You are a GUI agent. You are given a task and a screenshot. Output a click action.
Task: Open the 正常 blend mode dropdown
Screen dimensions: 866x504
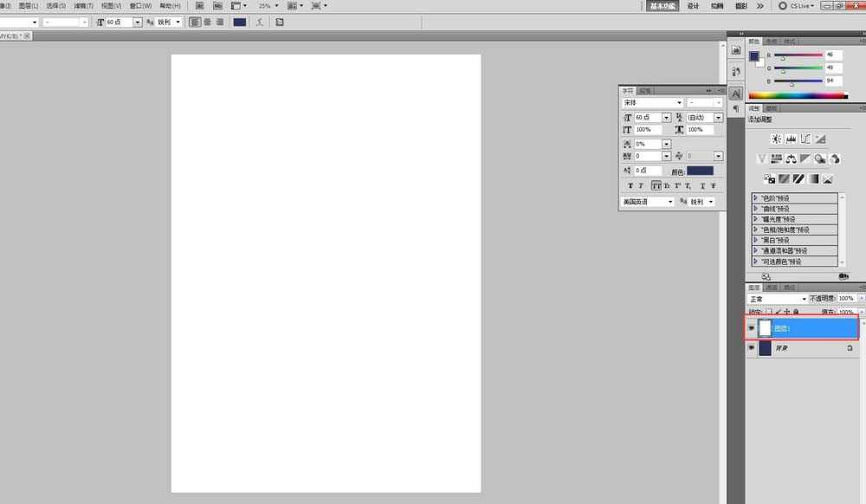click(x=777, y=299)
